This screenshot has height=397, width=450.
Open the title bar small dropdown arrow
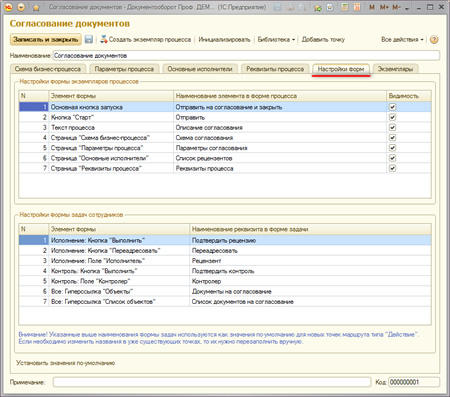pos(407,8)
